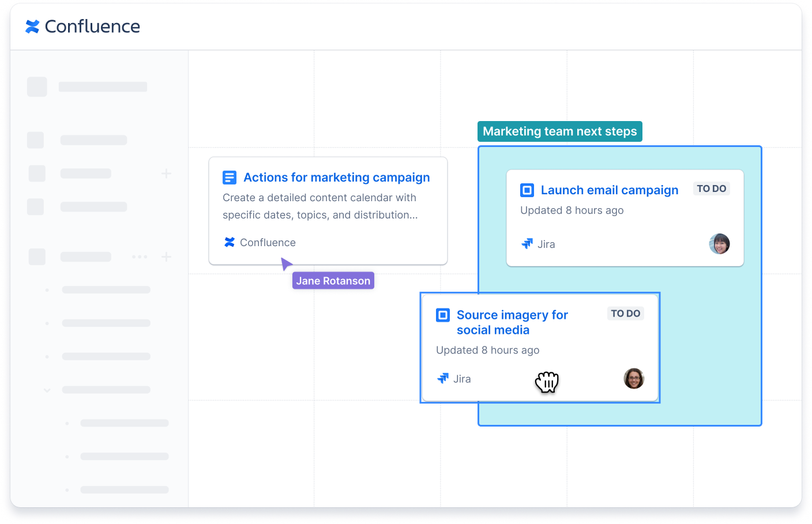Open the ellipsis menu in the sidebar
This screenshot has height=524, width=812.
point(140,256)
